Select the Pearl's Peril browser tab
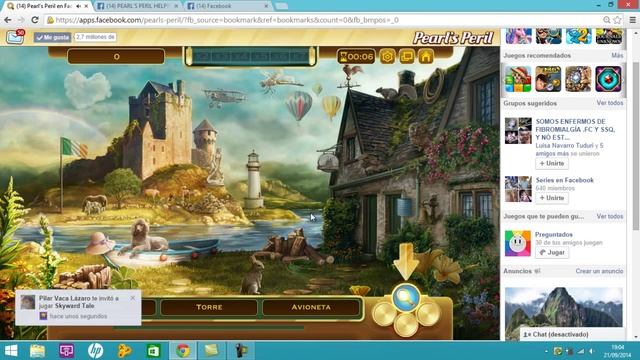The width and height of the screenshot is (640, 360). [43, 6]
